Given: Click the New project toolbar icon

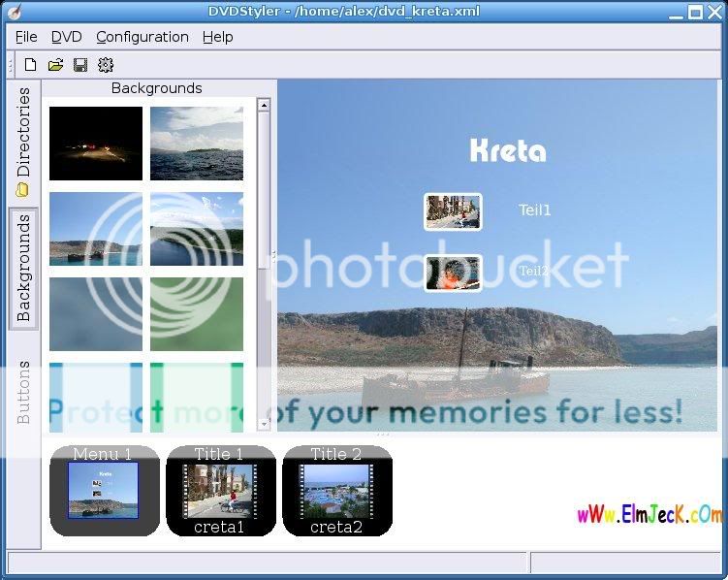Looking at the screenshot, I should pos(30,65).
